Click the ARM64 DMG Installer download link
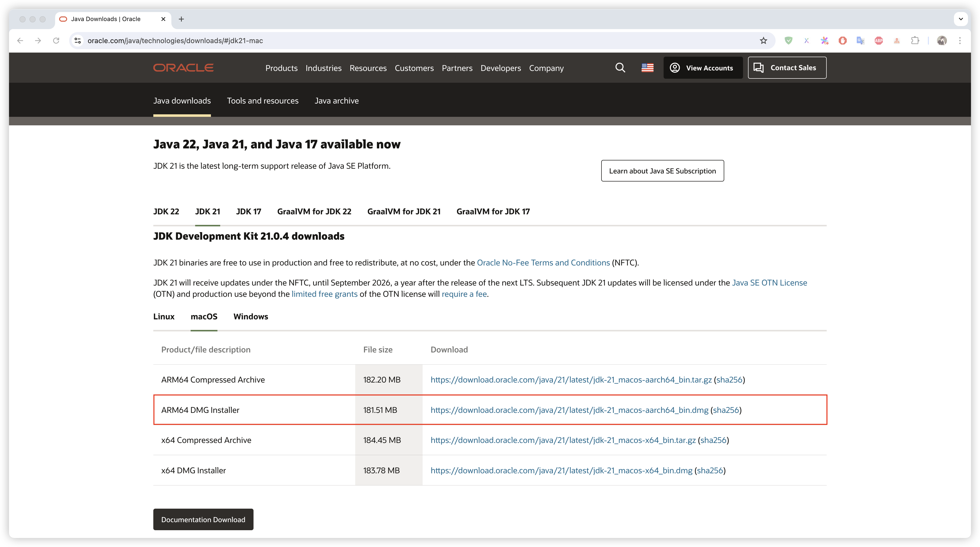The width and height of the screenshot is (980, 547). pyautogui.click(x=569, y=410)
